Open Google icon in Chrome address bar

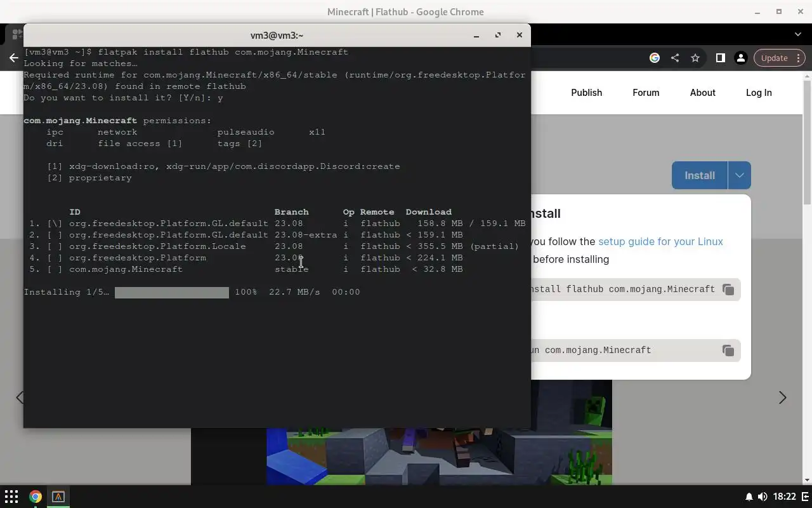655,58
